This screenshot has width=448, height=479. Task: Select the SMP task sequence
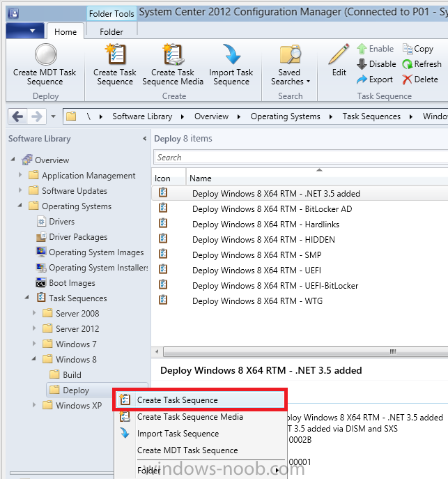(x=300, y=254)
